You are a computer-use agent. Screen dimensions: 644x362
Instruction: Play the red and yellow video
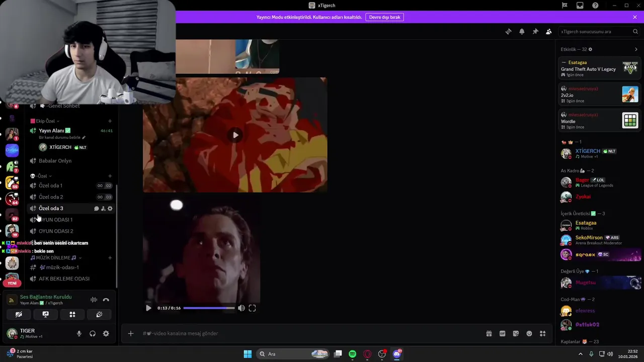[235, 135]
